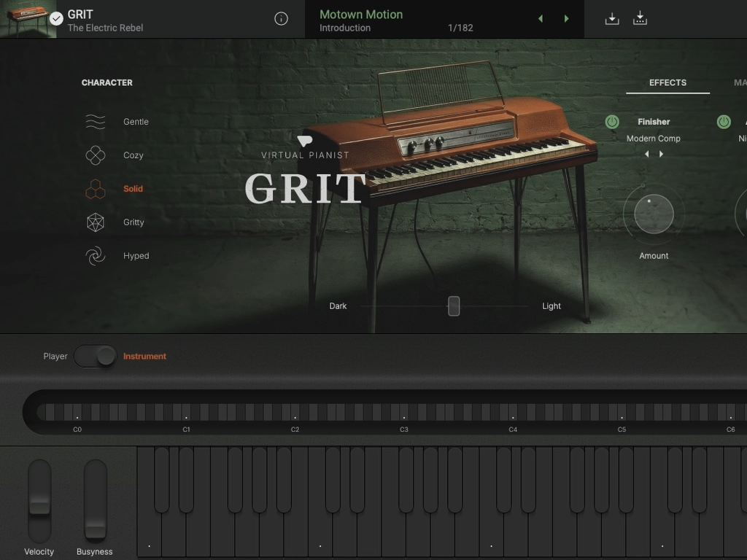Click the GRIT instrument thumbnail image
The image size is (747, 560).
point(28,19)
